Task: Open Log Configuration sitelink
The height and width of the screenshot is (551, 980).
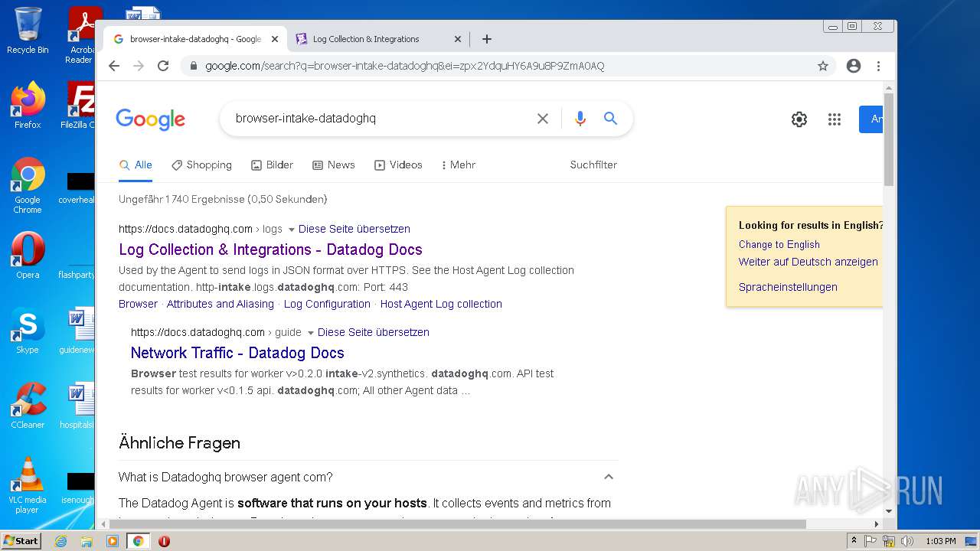Action: pos(327,304)
